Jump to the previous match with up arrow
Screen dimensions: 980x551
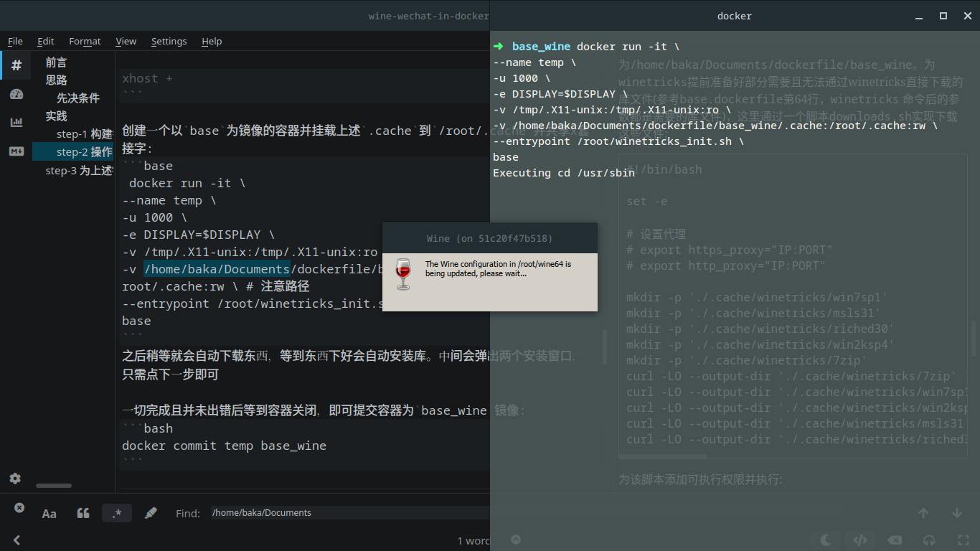(x=923, y=513)
